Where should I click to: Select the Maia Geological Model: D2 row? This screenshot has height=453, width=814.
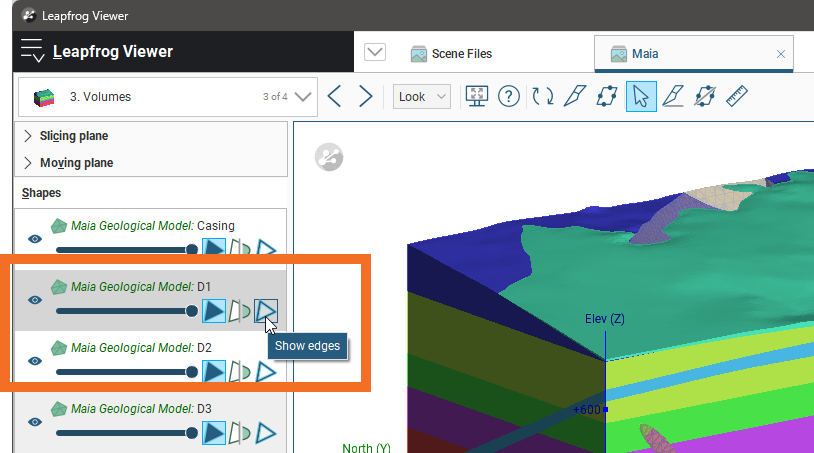151,357
